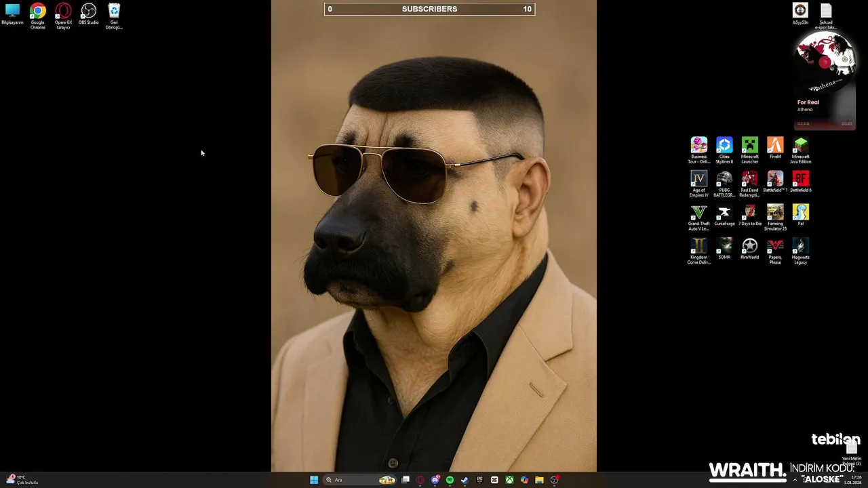868x488 pixels.
Task: Select the Cities Skylines II shortcut
Action: pos(724,150)
